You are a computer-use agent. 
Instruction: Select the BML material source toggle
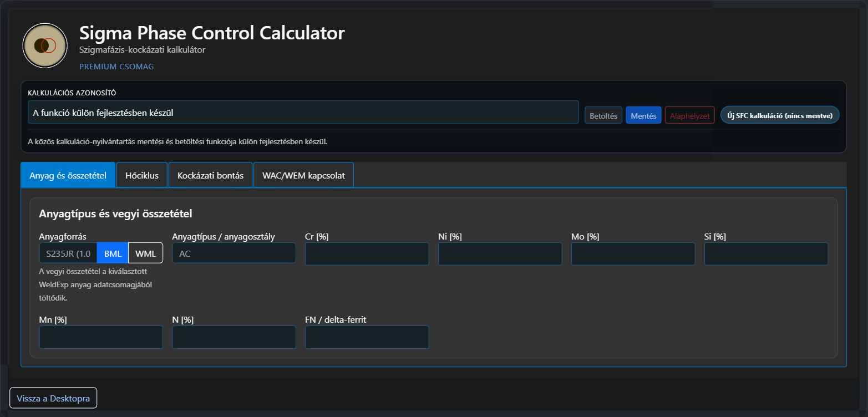point(113,253)
